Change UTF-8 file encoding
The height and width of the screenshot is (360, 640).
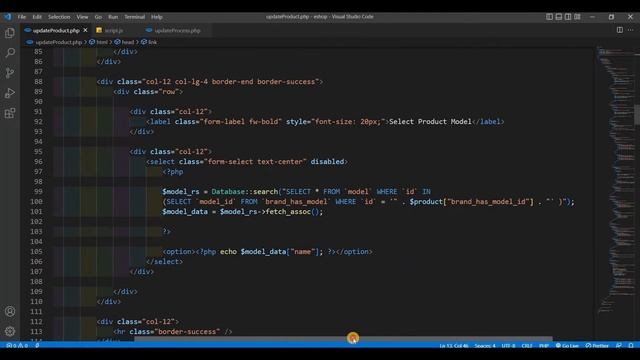pyautogui.click(x=508, y=345)
